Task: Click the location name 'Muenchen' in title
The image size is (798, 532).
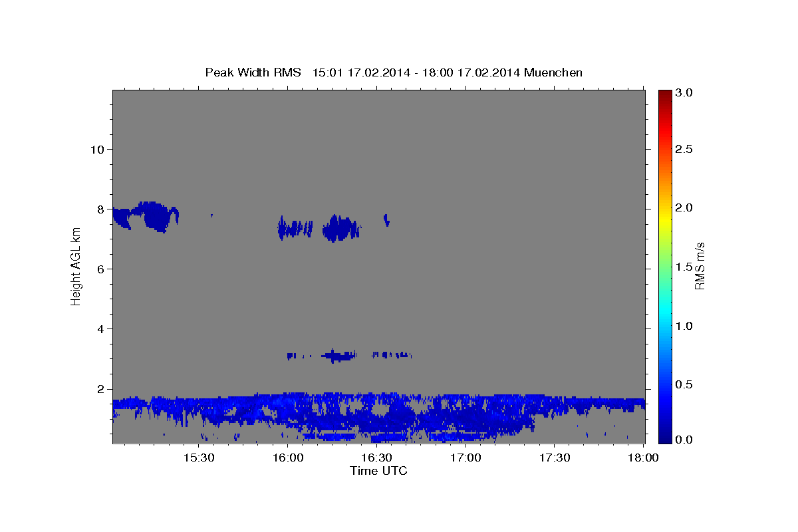Action: [553, 72]
